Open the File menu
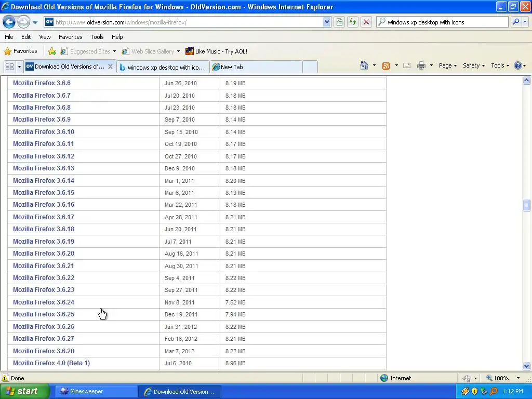Image resolution: width=532 pixels, height=399 pixels. point(9,37)
